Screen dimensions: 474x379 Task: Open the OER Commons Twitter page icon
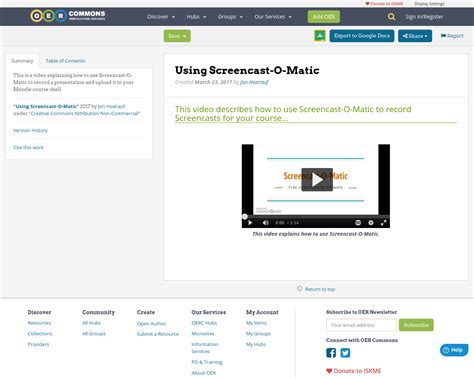coord(345,353)
